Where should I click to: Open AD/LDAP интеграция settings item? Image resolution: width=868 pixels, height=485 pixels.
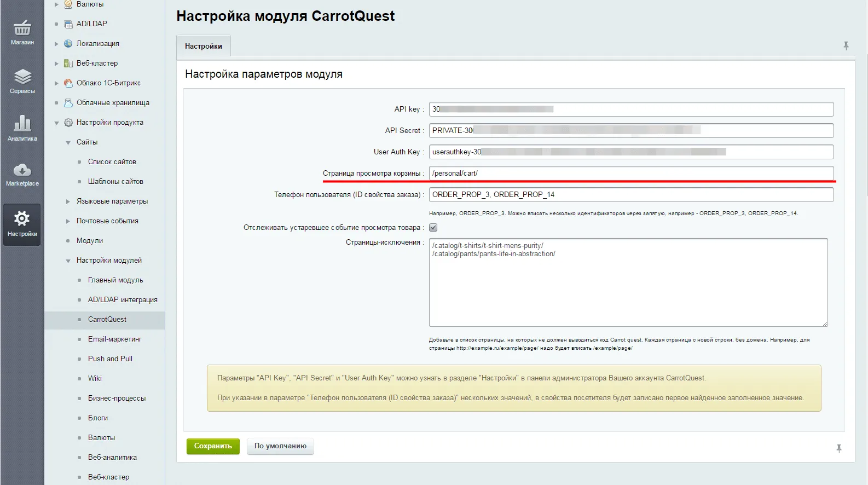123,300
